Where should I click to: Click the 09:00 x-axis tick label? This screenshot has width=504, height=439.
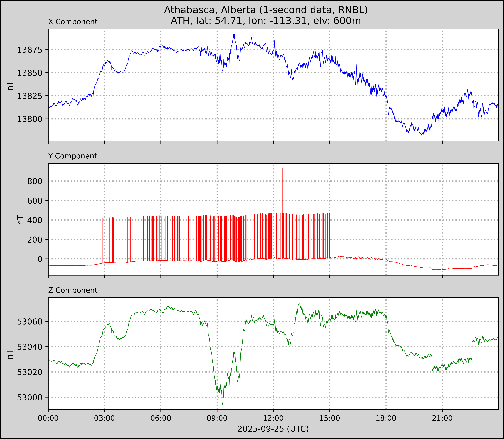(217, 418)
